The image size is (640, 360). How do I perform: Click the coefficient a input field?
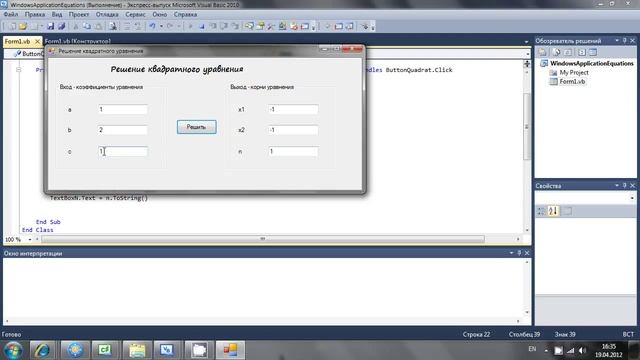122,109
